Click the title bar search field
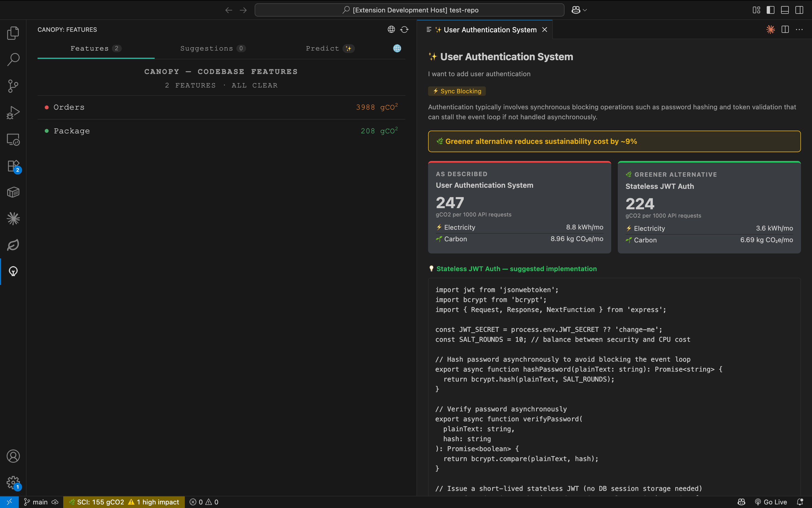This screenshot has width=812, height=508. (x=409, y=10)
